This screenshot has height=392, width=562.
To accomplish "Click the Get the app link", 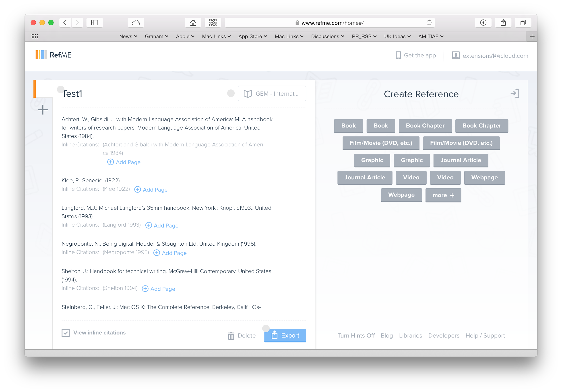I will [416, 55].
